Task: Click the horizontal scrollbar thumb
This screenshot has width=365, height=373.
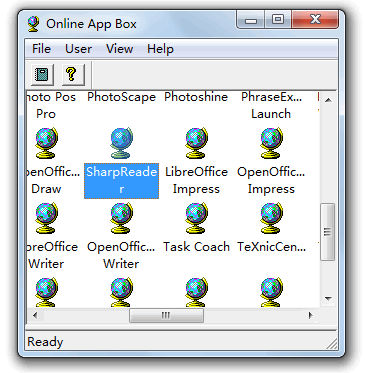Action: (166, 315)
